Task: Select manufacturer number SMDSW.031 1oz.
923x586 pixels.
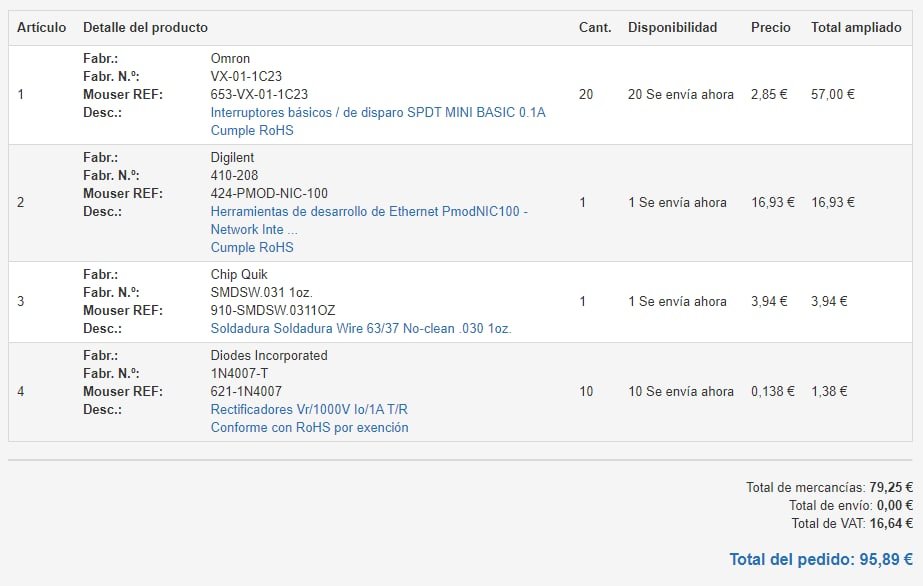Action: 261,293
